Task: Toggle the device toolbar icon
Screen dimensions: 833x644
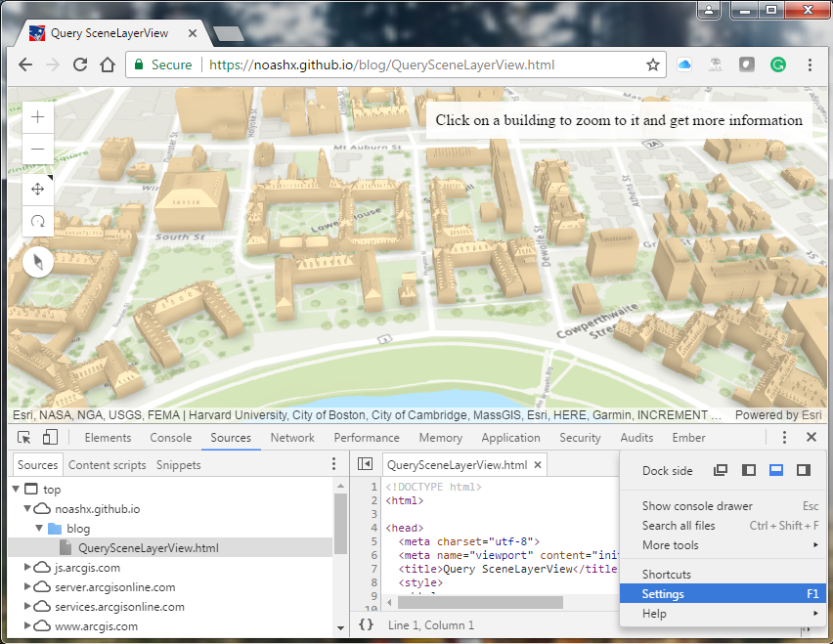Action: tap(50, 438)
